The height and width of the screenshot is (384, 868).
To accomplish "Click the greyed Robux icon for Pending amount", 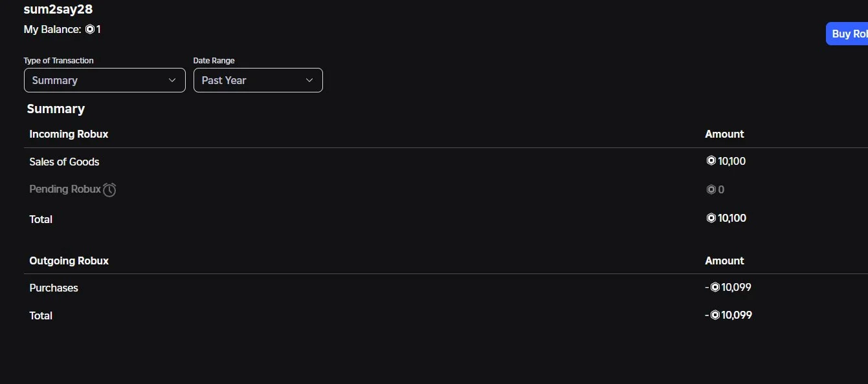I will pyautogui.click(x=711, y=189).
